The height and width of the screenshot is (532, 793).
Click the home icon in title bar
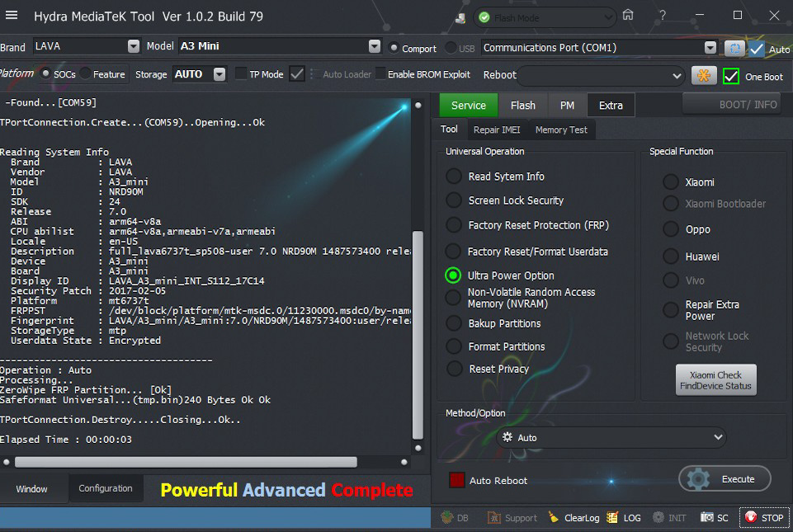pos(628,15)
